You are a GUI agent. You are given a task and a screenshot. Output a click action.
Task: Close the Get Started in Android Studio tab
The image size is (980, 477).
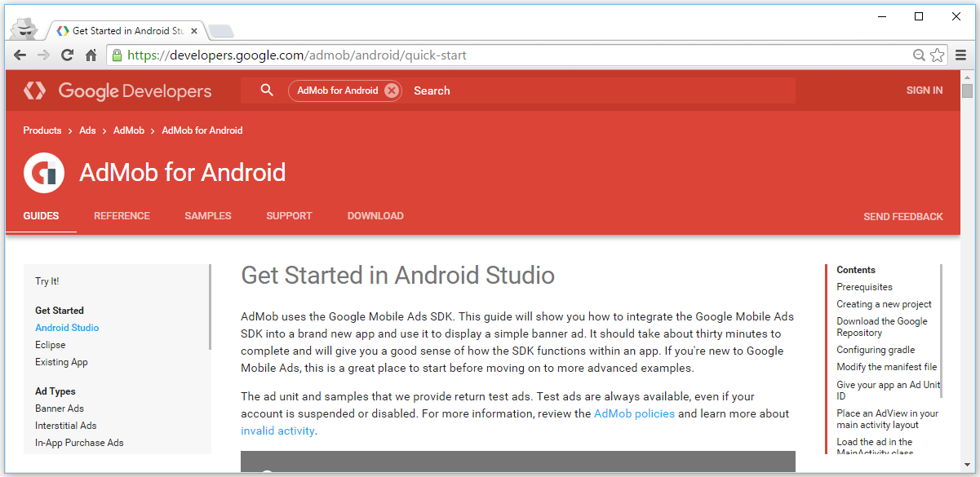pos(194,31)
